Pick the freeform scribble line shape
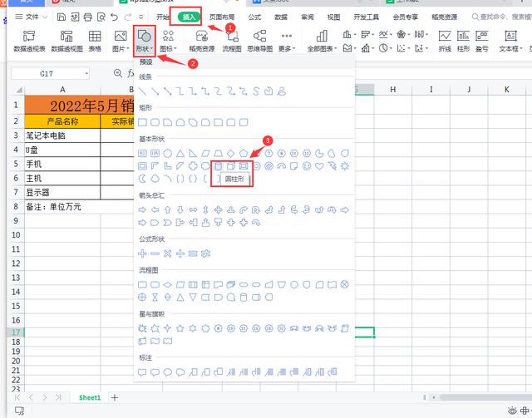The image size is (532, 418). click(282, 91)
